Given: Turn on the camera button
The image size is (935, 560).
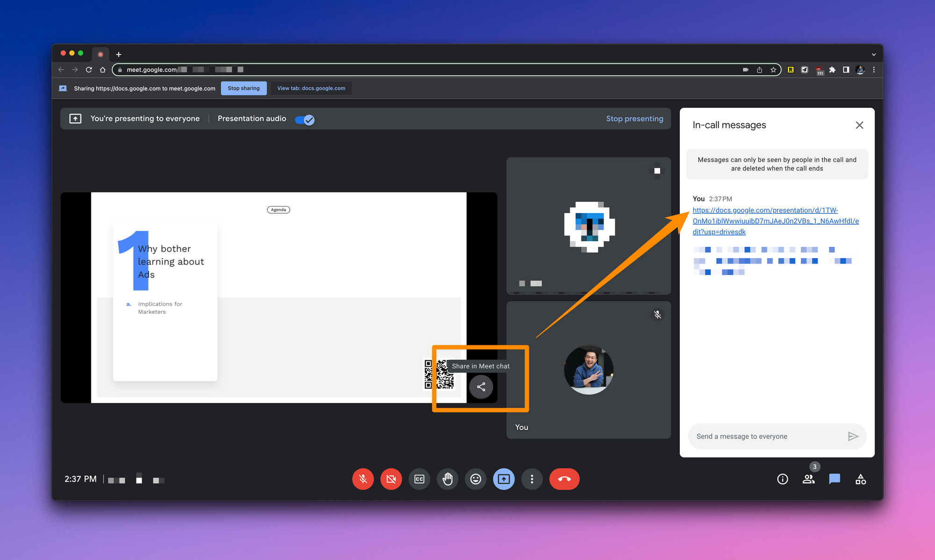Looking at the screenshot, I should [391, 479].
